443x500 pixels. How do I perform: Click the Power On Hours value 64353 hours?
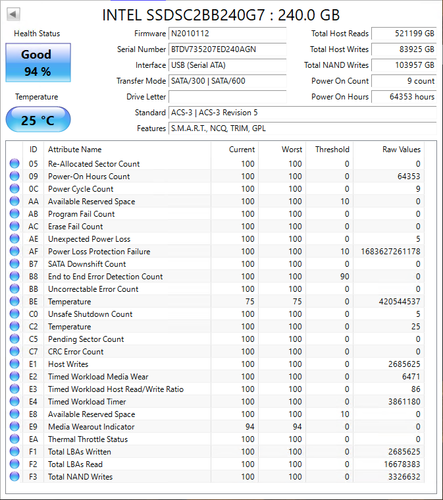tap(404, 97)
